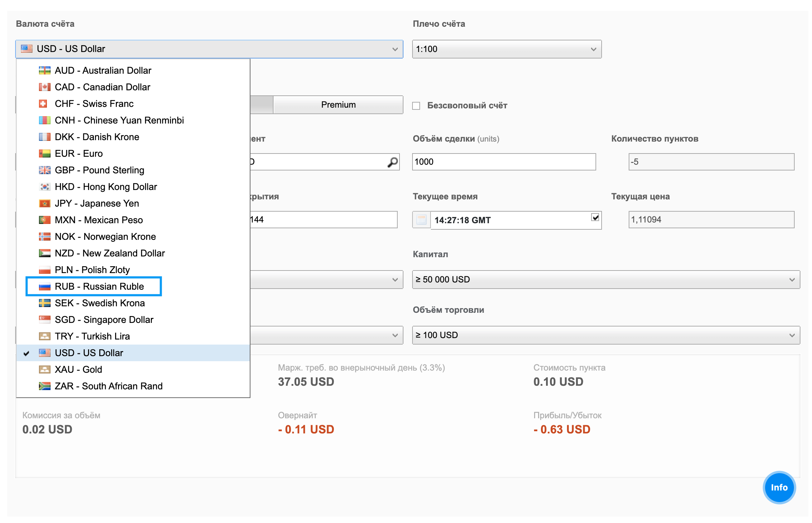
Task: Click the magnifier search icon in instrument field
Action: 392,162
